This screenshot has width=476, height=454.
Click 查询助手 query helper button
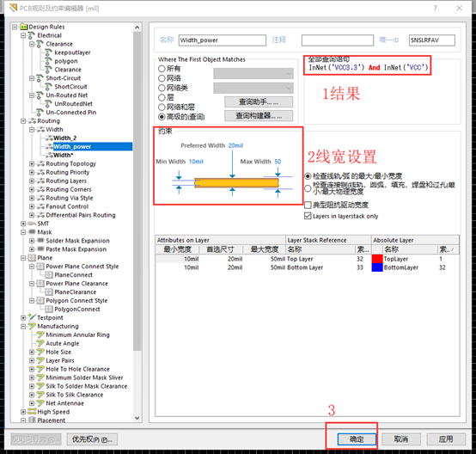coord(259,102)
